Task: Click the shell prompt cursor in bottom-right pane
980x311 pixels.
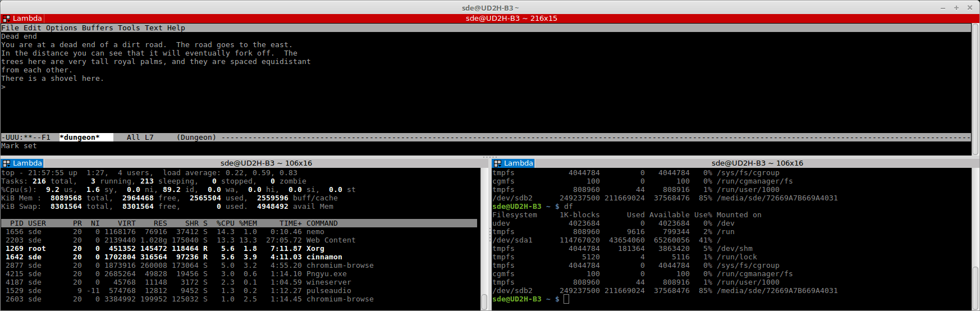Action: pyautogui.click(x=566, y=299)
